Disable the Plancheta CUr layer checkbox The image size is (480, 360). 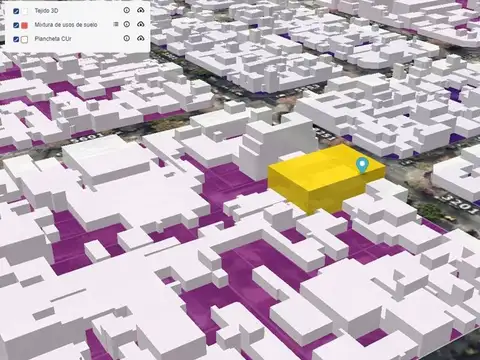[x=16, y=39]
